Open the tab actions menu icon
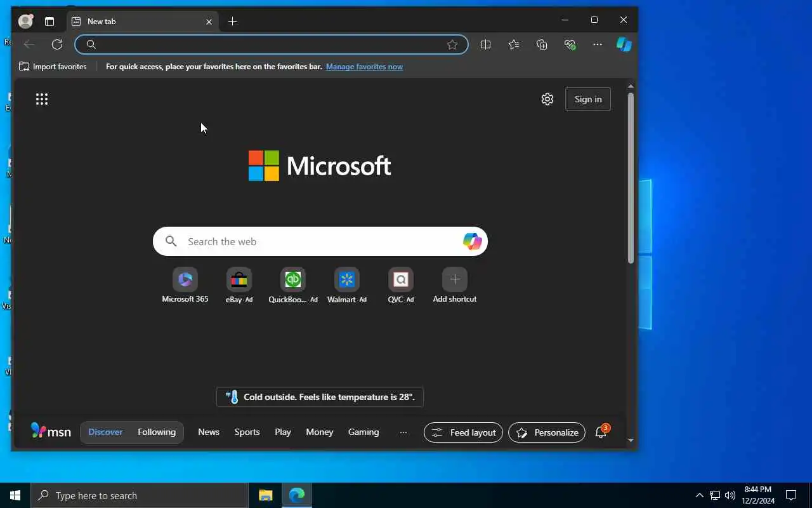Image resolution: width=812 pixels, height=508 pixels. click(x=49, y=22)
